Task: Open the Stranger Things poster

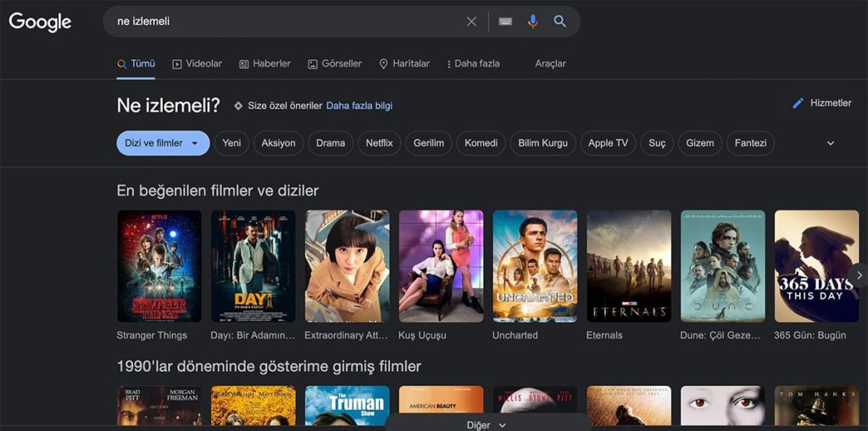Action: pos(159,266)
